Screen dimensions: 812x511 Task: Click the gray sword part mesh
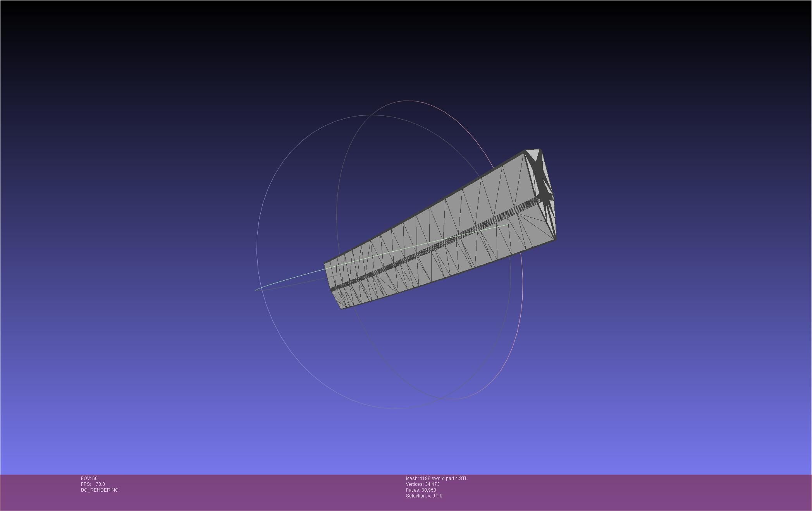tap(440, 229)
